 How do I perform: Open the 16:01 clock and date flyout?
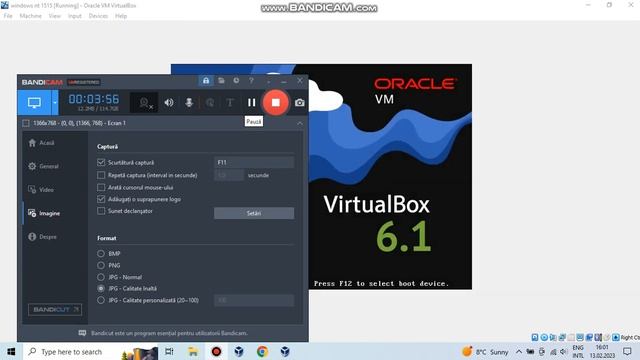pos(602,351)
